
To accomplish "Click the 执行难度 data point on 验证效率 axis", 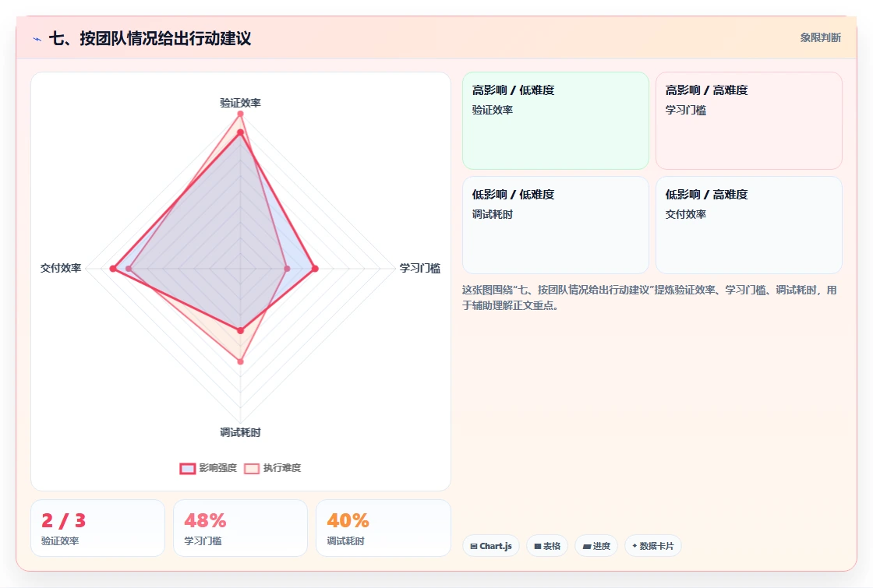I will [x=241, y=114].
